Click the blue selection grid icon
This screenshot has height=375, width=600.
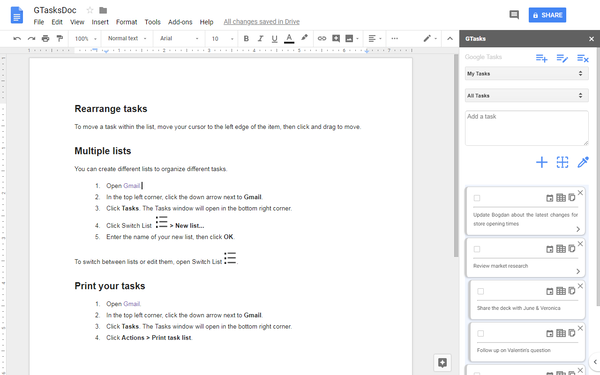point(562,162)
